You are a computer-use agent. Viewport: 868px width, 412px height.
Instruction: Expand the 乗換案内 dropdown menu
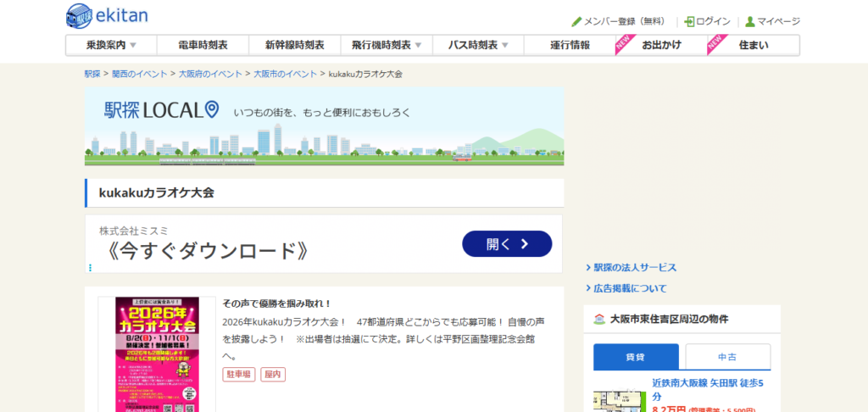[111, 45]
